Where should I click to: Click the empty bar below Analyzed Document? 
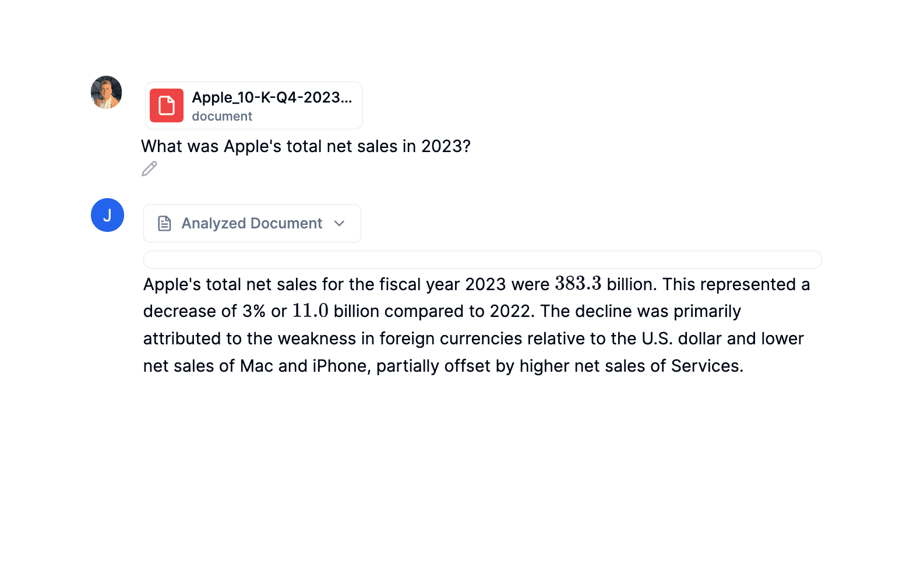click(482, 260)
